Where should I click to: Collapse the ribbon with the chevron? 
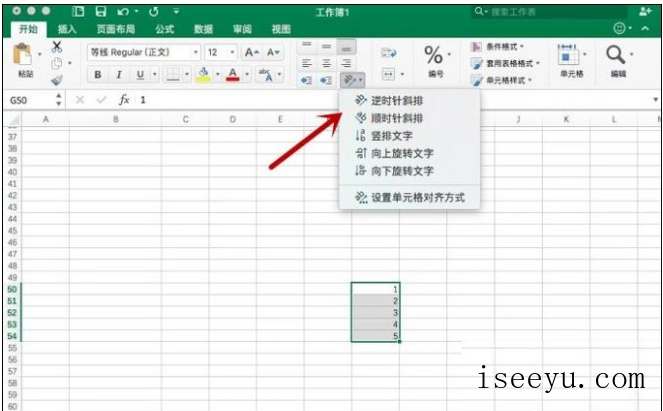645,29
